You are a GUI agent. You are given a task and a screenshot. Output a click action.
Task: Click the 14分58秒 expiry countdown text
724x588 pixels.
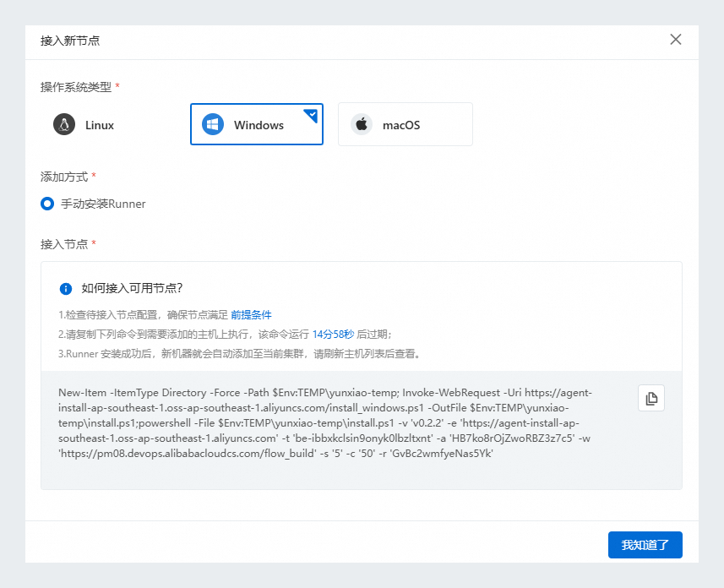[x=334, y=335]
